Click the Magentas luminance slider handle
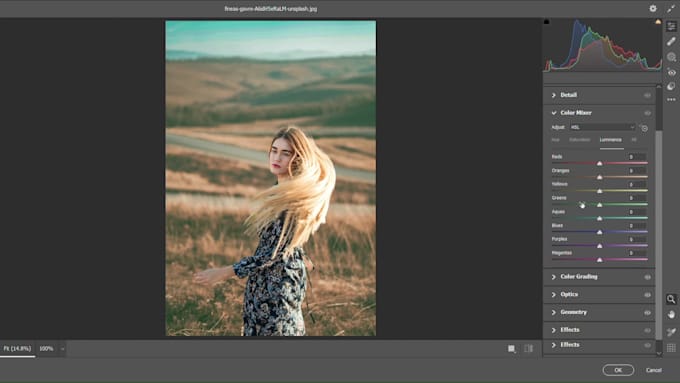The height and width of the screenshot is (383, 680). coord(599,260)
